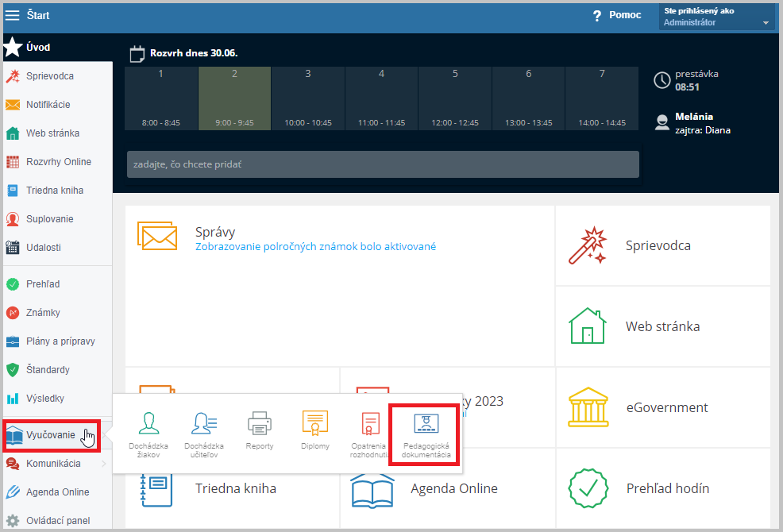Viewport: 783px width, 532px height.
Task: Open the Diplomy certificate icon
Action: (314, 434)
